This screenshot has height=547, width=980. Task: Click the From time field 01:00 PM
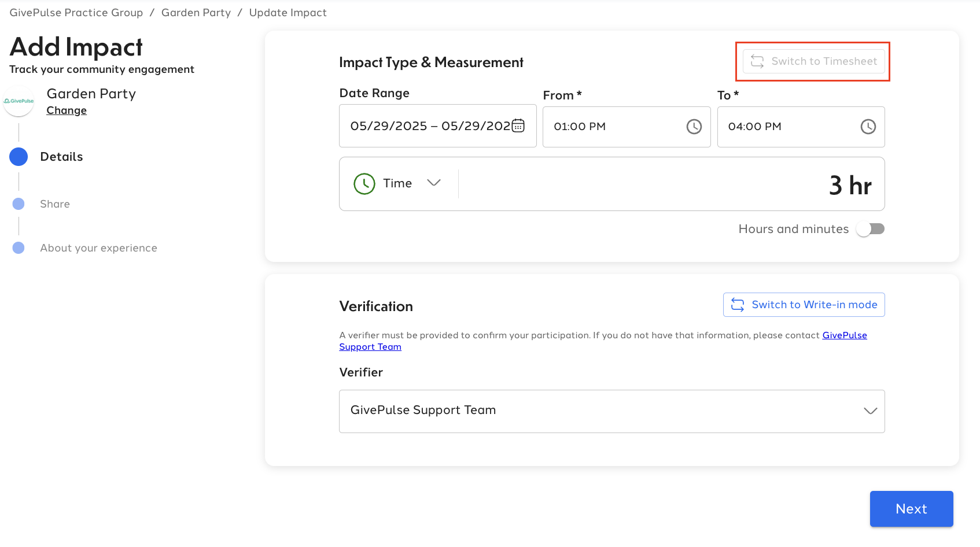[627, 127]
